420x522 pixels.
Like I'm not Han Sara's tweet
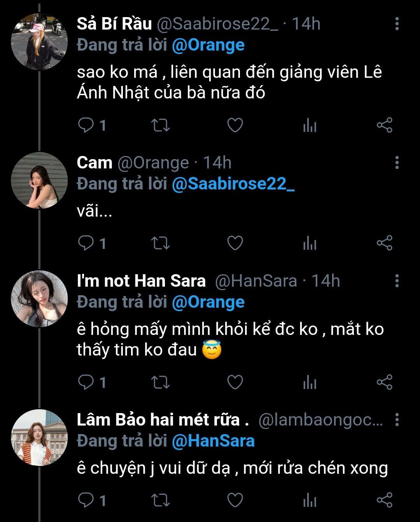[235, 382]
